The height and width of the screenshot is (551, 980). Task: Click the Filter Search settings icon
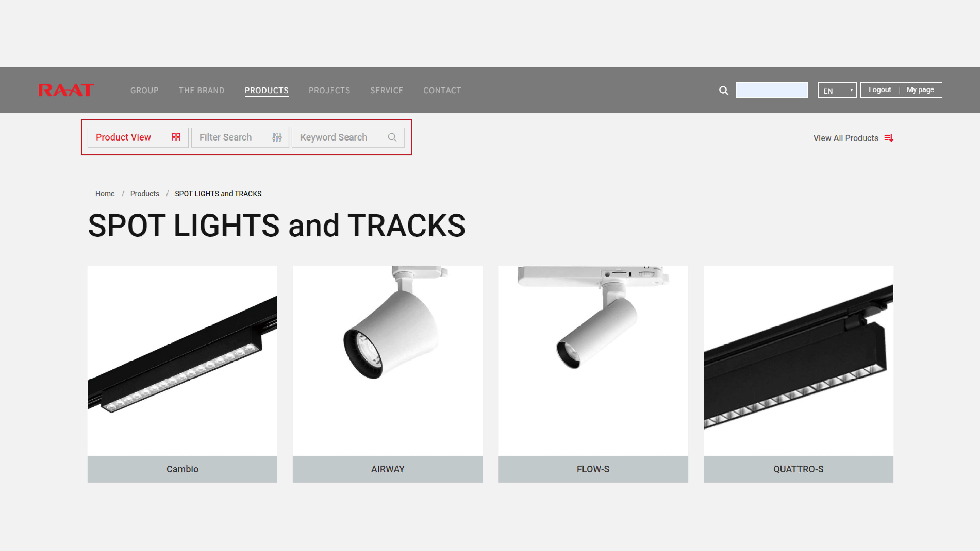(277, 137)
